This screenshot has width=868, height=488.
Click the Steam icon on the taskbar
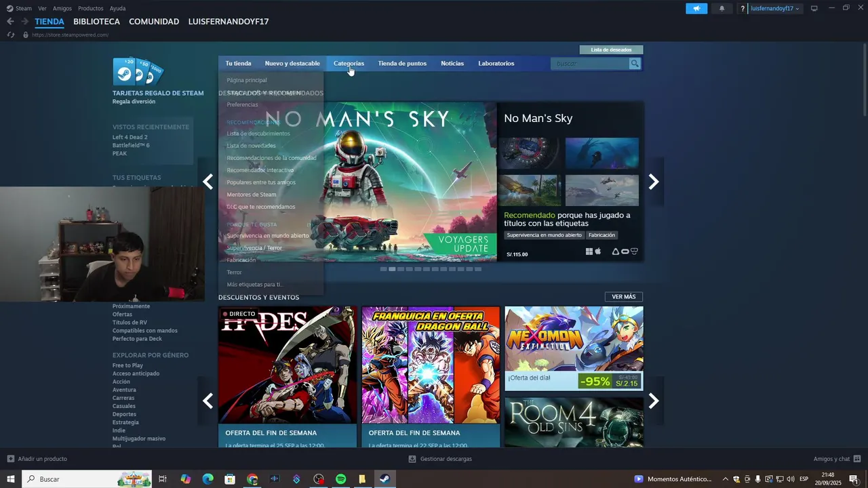pos(384,479)
